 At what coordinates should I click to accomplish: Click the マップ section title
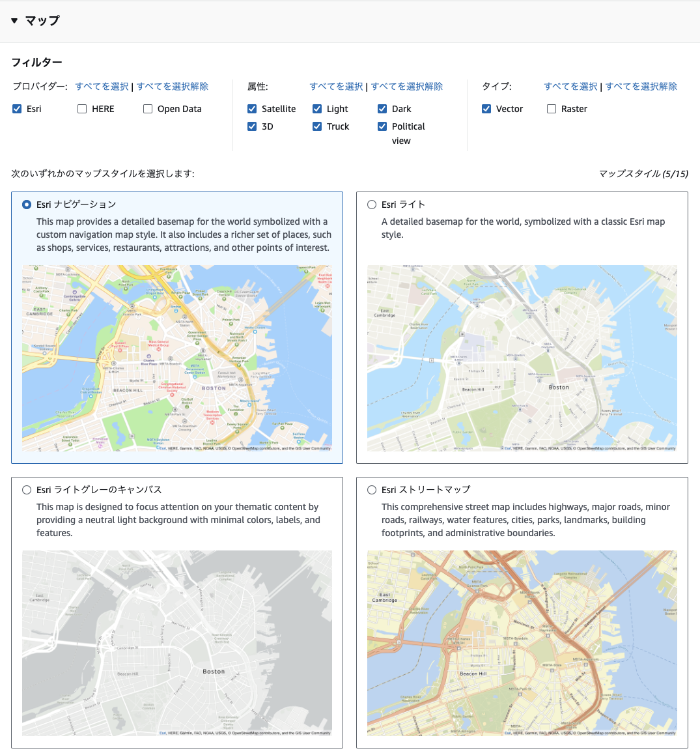point(42,21)
